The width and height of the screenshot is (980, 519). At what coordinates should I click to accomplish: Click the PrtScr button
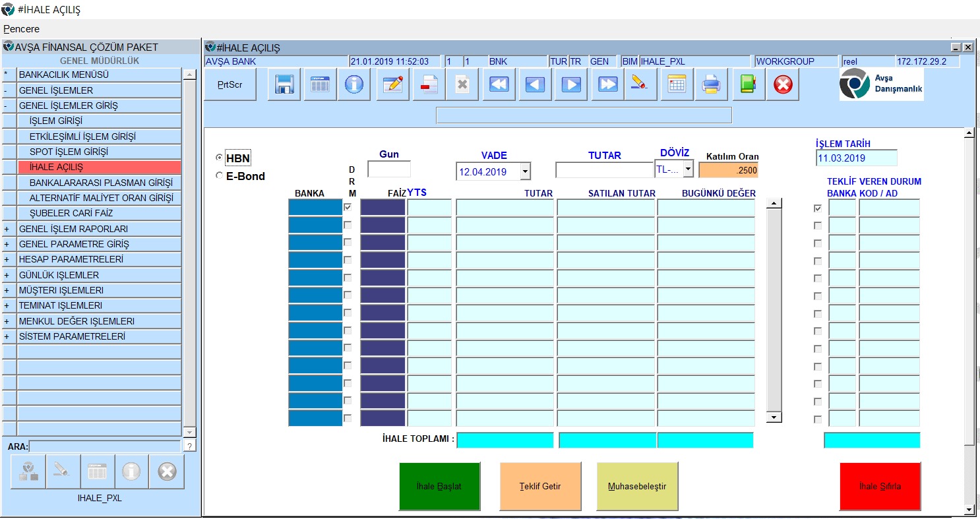[x=230, y=84]
